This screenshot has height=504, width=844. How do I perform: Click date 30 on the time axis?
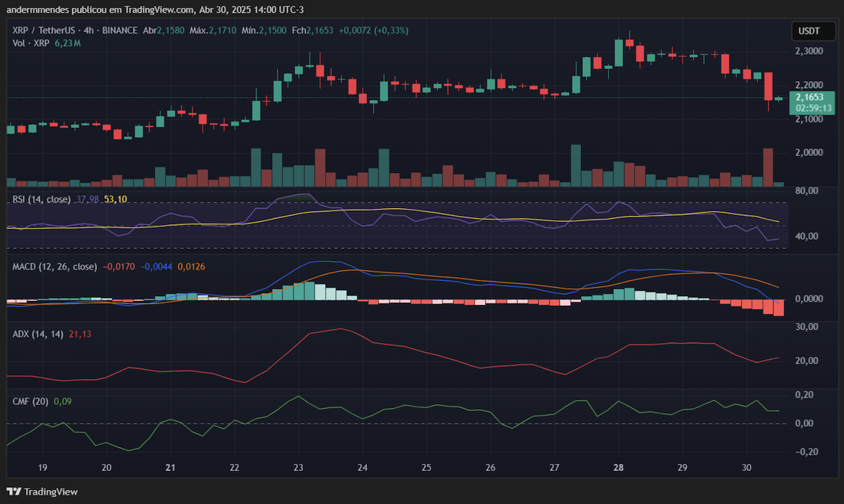(747, 467)
